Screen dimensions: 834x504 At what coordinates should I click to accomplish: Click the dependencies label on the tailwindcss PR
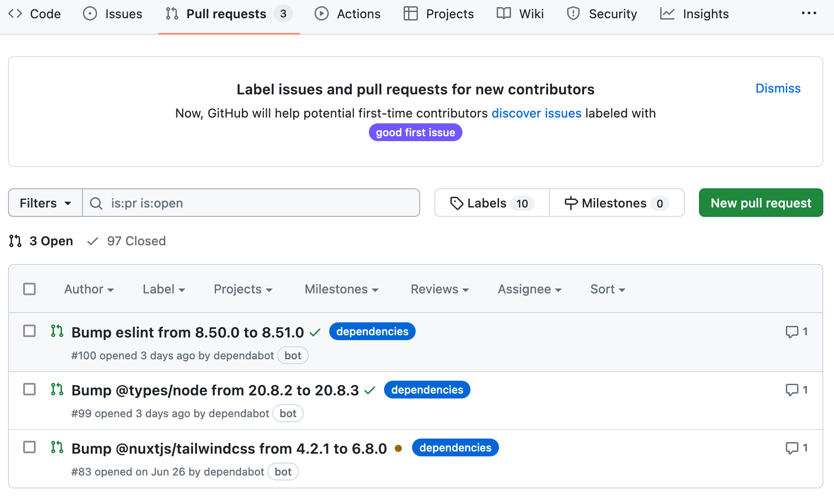coord(455,447)
